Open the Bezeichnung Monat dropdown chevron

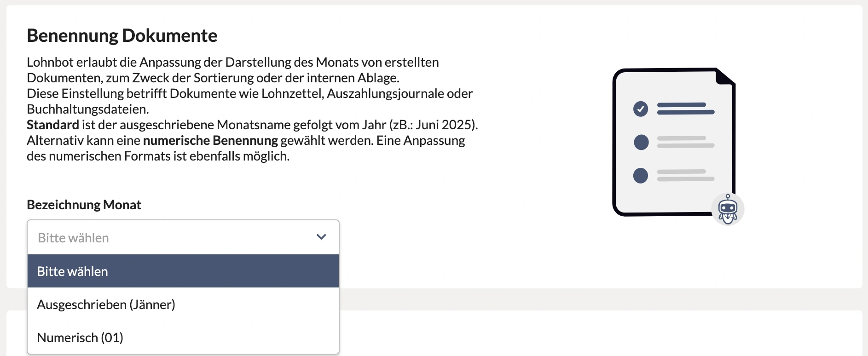pos(321,237)
